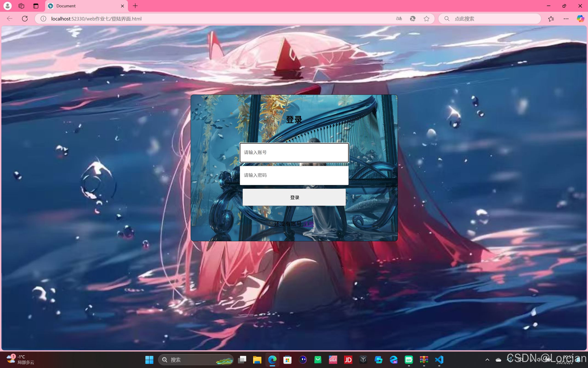
Task: Click the browser profile avatar icon
Action: (x=8, y=6)
